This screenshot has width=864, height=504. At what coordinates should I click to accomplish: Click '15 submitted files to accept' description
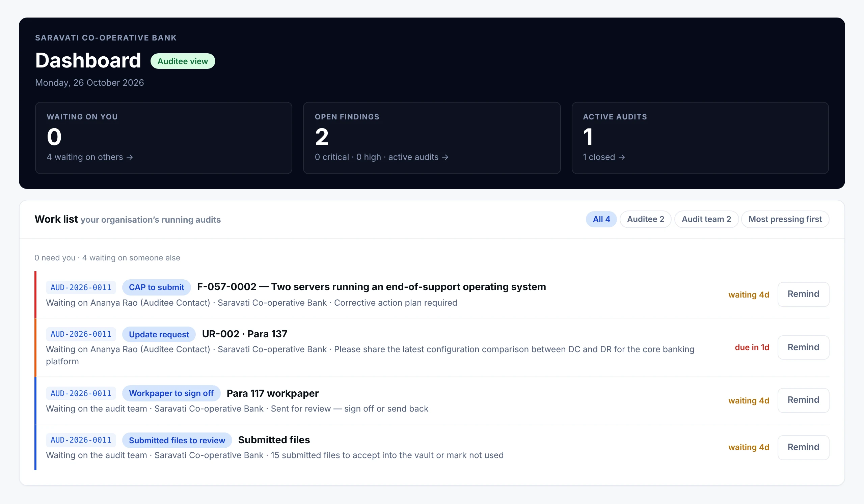(x=387, y=455)
